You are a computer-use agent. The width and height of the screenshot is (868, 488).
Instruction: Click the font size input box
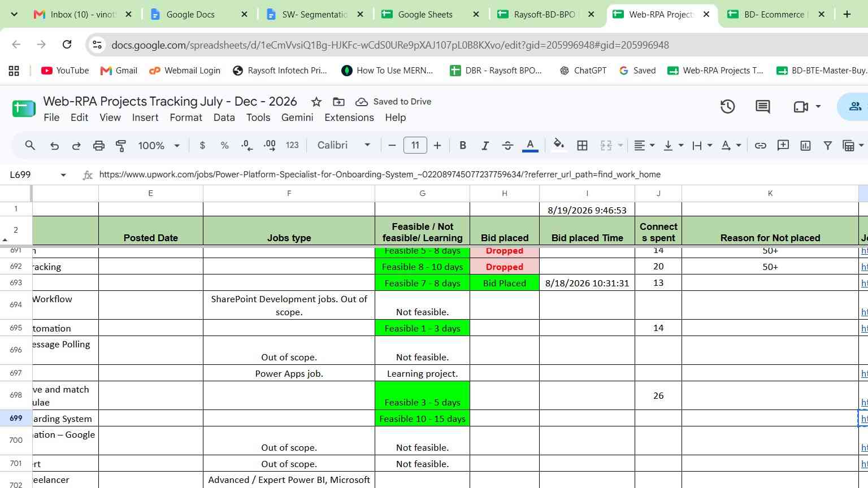[415, 146]
